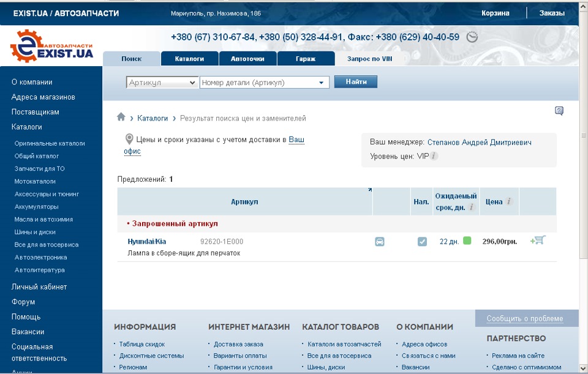Open Доставка заказа footer link
Image resolution: width=588 pixels, height=374 pixels.
238,344
